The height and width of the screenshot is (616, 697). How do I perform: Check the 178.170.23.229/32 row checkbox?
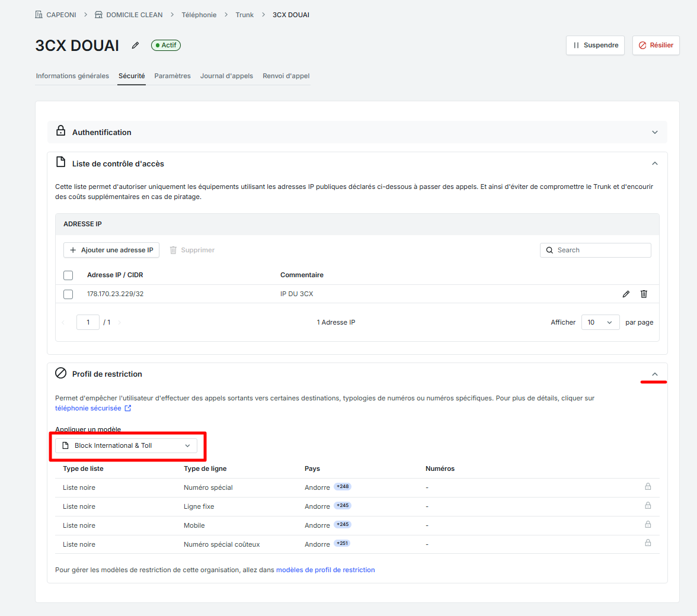[x=68, y=294]
